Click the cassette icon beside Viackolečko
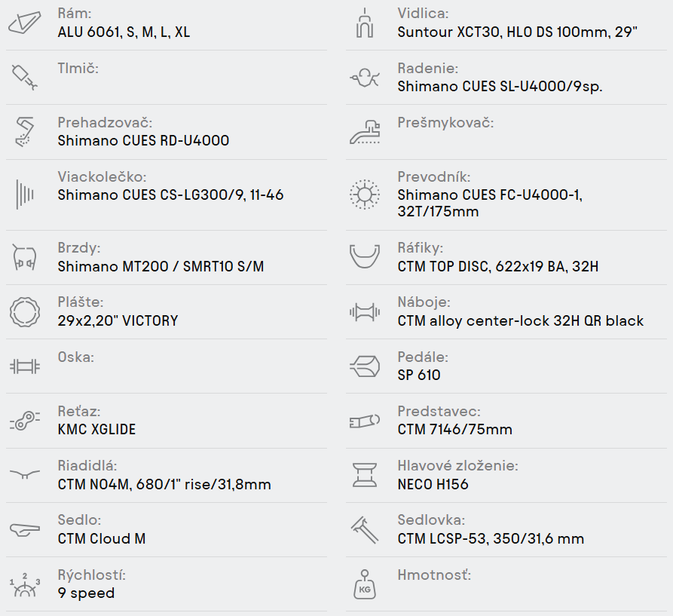Viewport: 673px width, 616px height. pyautogui.click(x=25, y=194)
